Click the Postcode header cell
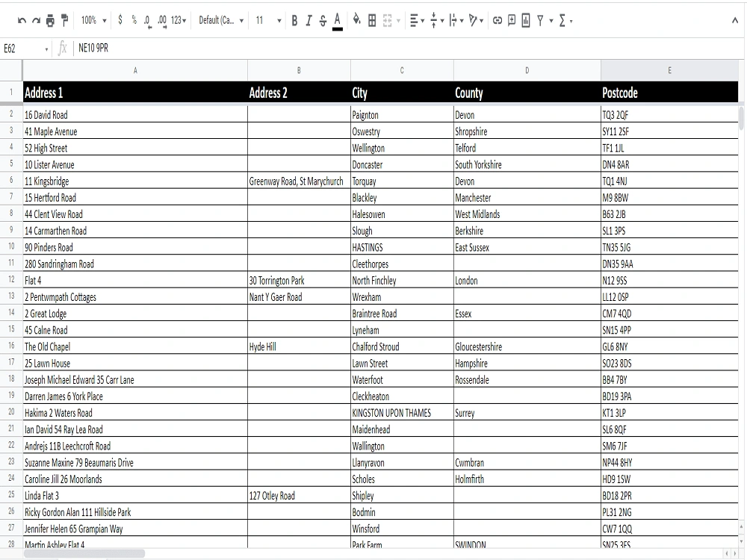The height and width of the screenshot is (560, 747). coord(669,93)
